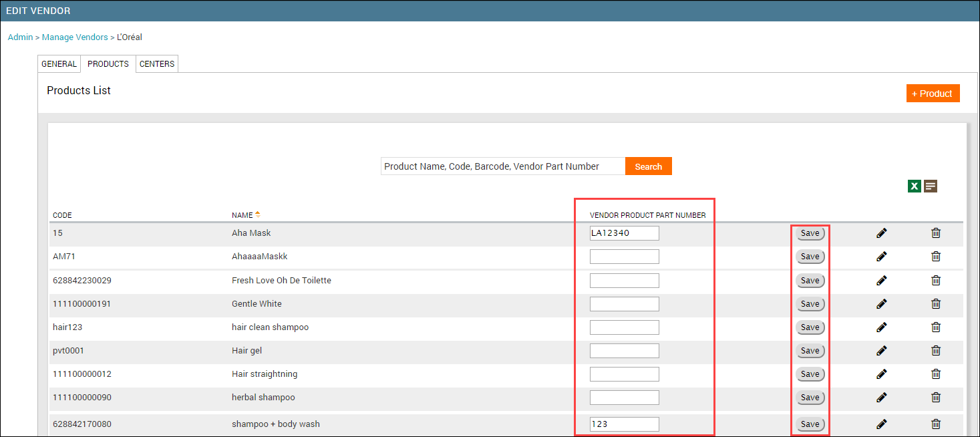Image resolution: width=980 pixels, height=437 pixels.
Task: Click Save in Gentle White row
Action: [x=810, y=303]
